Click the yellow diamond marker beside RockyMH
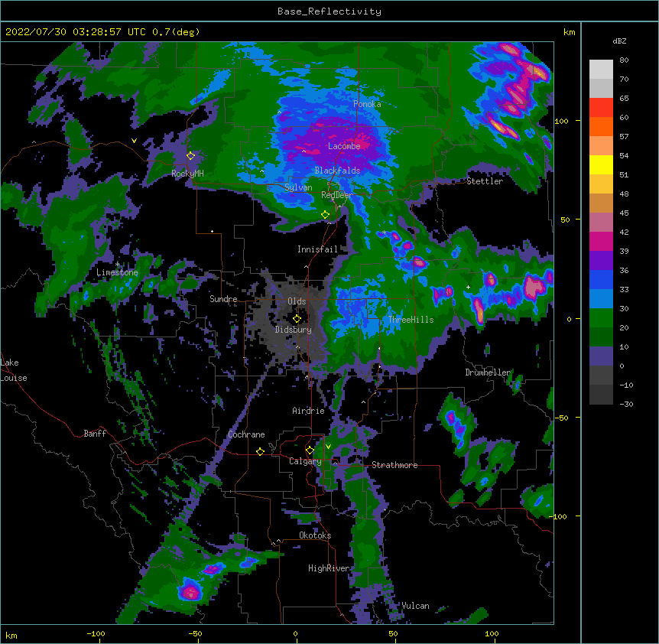Viewport: 659px width, 644px height. [x=190, y=156]
